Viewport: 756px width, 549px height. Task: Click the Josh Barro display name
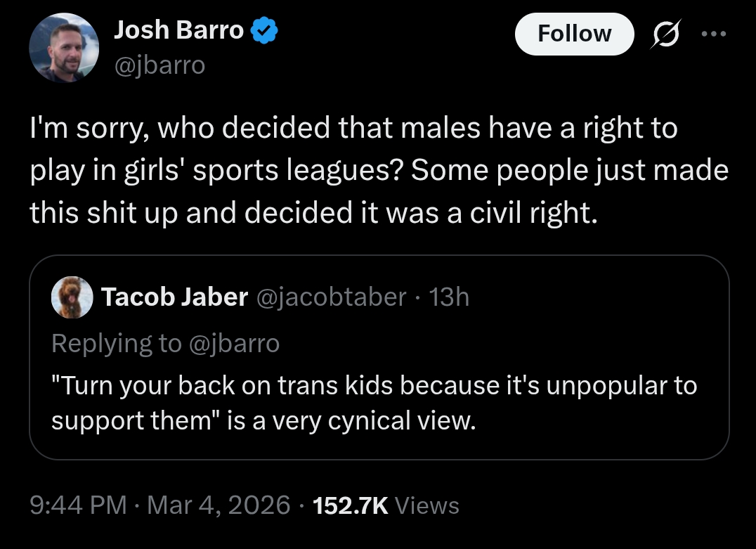pyautogui.click(x=178, y=30)
